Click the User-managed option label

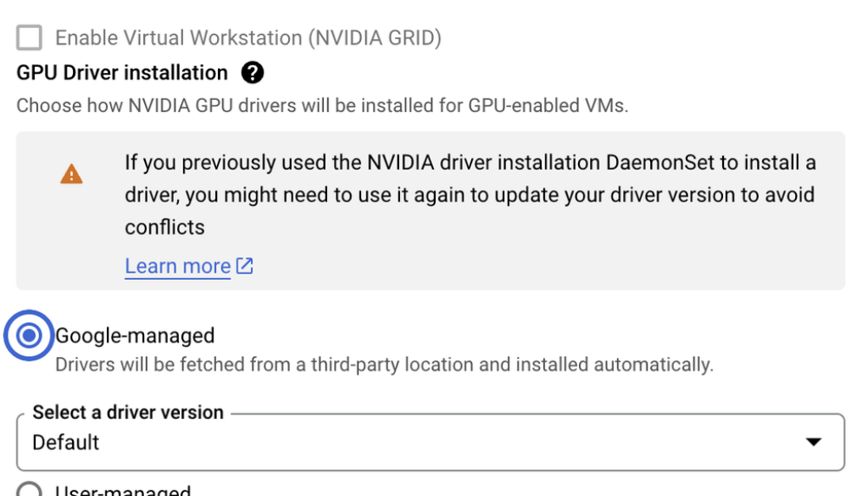[123, 491]
